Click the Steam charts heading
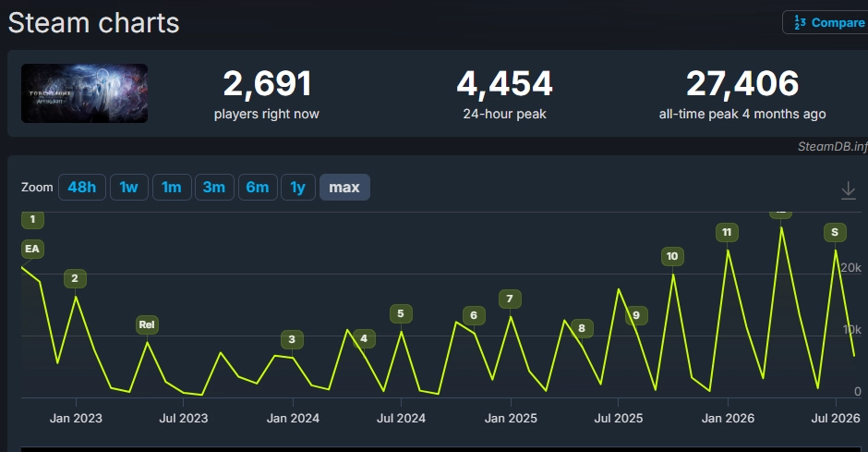868x452 pixels. coord(93,23)
